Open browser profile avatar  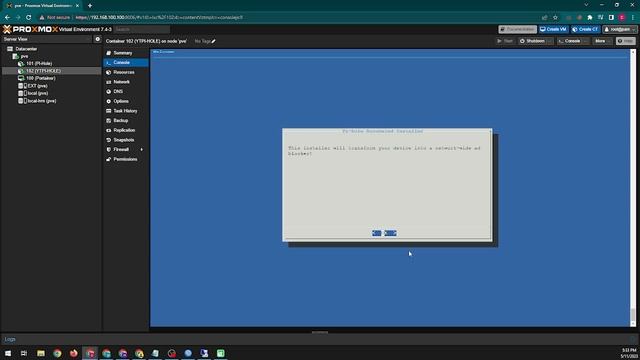point(622,18)
